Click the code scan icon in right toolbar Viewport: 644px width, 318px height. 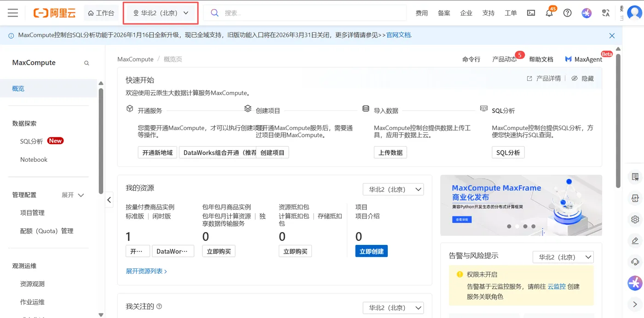pos(635,198)
